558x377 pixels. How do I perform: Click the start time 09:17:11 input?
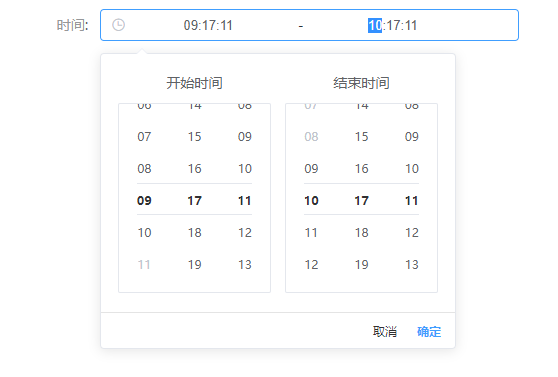tap(208, 25)
